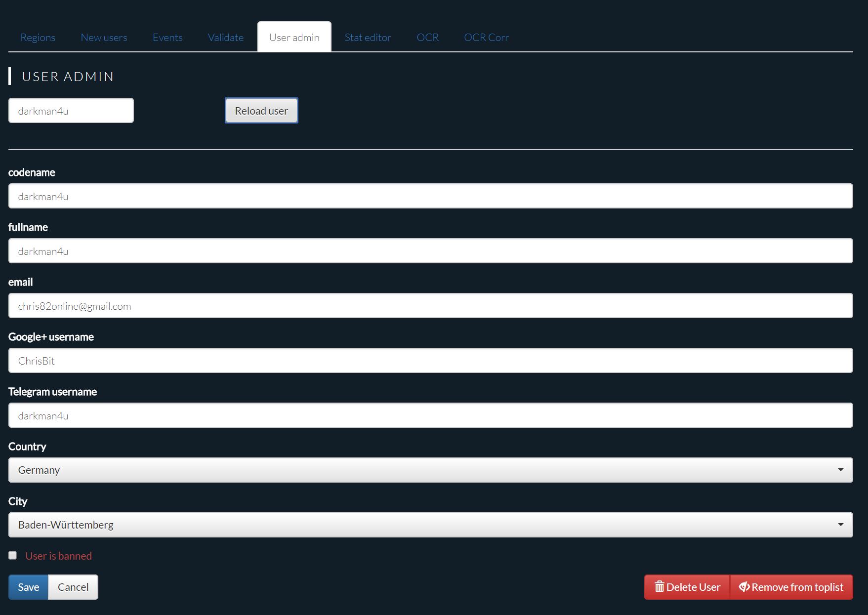
Task: Save the user changes
Action: (28, 587)
